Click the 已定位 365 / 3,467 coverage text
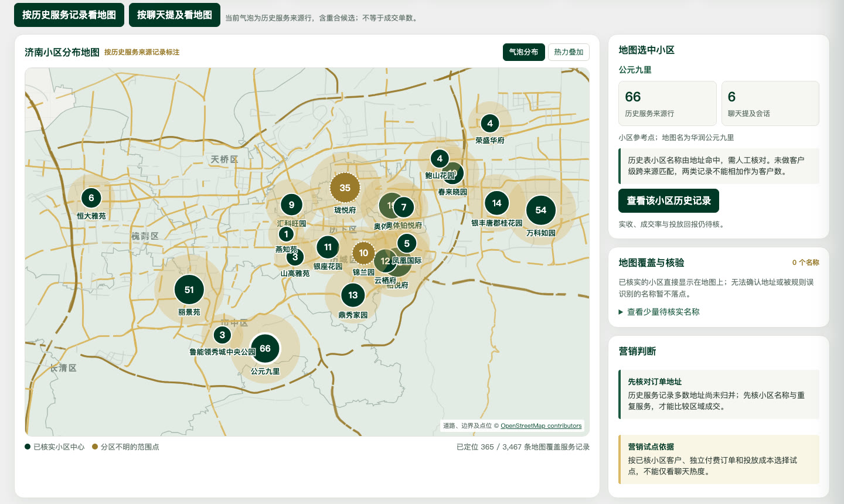The width and height of the screenshot is (844, 504). point(523,447)
